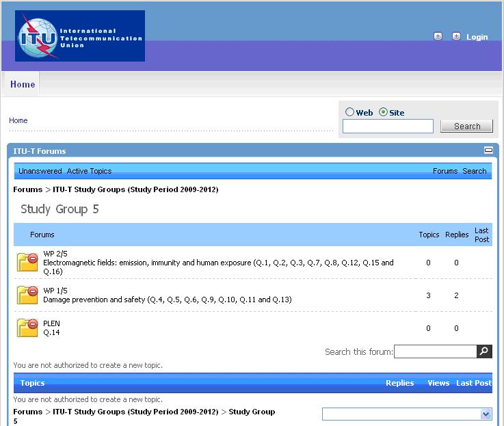The width and height of the screenshot is (504, 426).
Task: Collapse the ITU-T Forums panel
Action: 488,150
